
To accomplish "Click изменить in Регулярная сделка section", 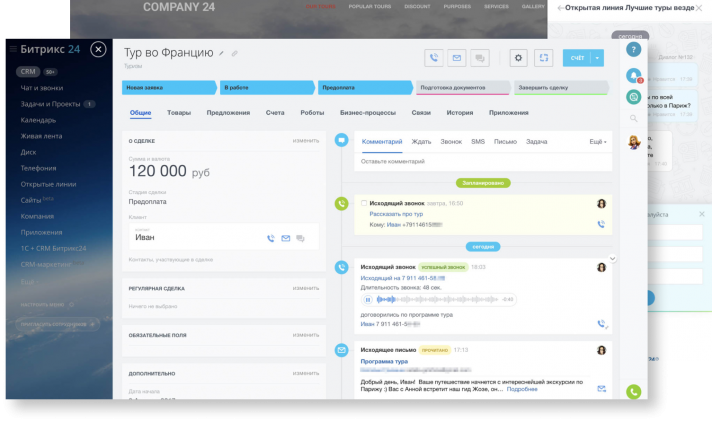I will click(x=306, y=288).
